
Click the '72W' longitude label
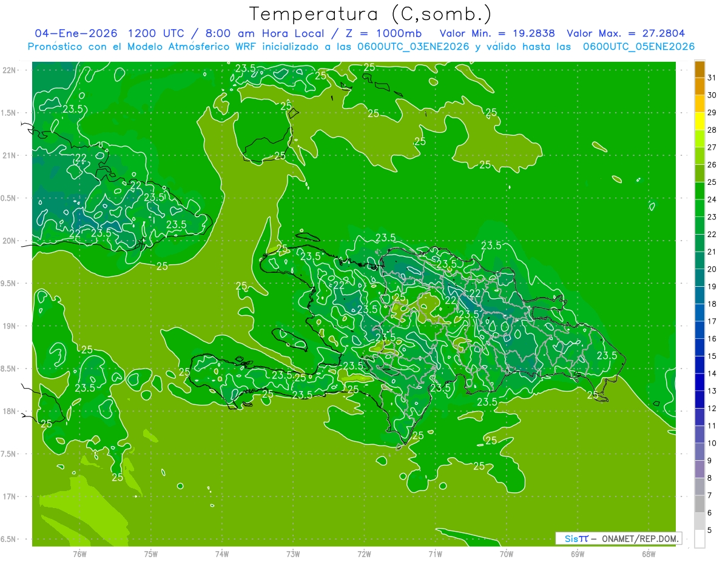(x=364, y=554)
